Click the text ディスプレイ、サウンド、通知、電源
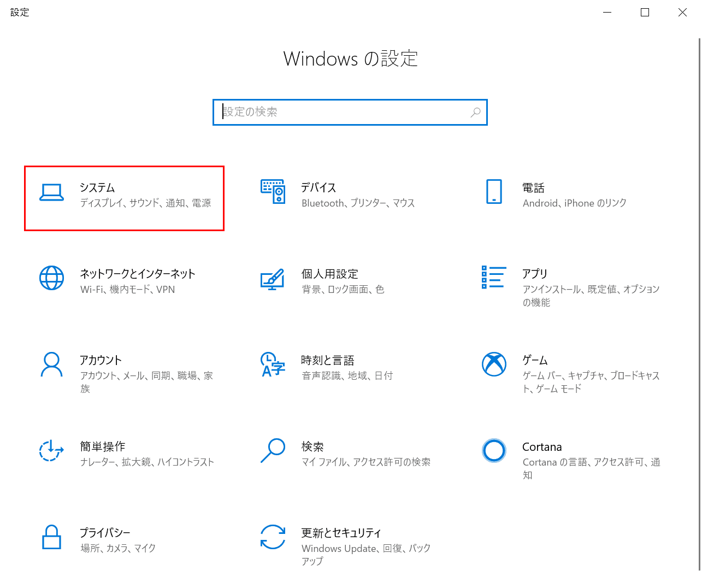 [x=145, y=203]
